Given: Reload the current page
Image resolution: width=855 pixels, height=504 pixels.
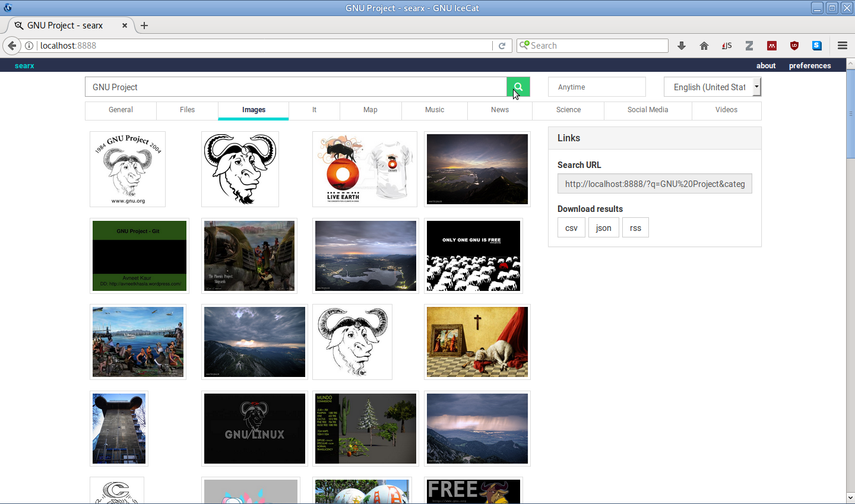Looking at the screenshot, I should coord(502,46).
